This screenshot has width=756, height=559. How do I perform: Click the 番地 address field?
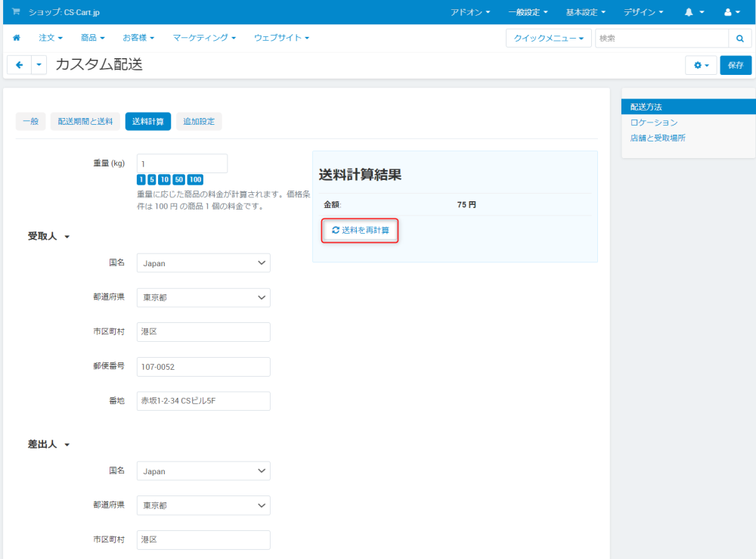tap(203, 401)
